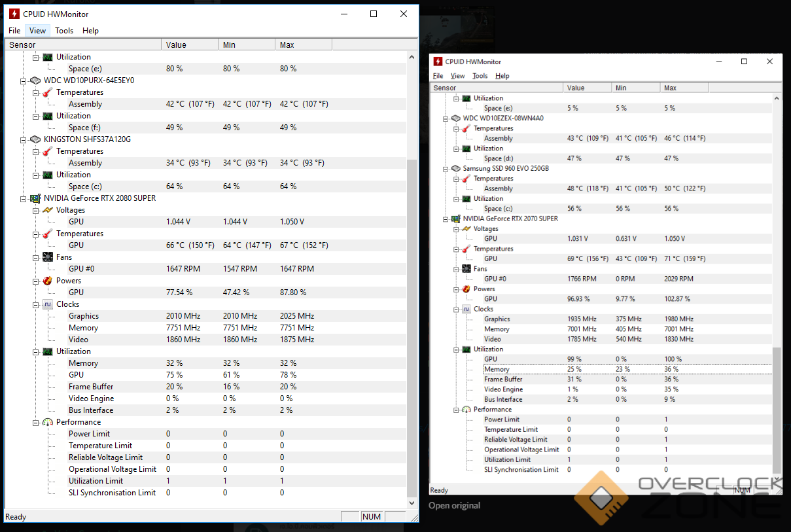Click the Utilization icon under RTX 2080 SUPER

click(48, 351)
